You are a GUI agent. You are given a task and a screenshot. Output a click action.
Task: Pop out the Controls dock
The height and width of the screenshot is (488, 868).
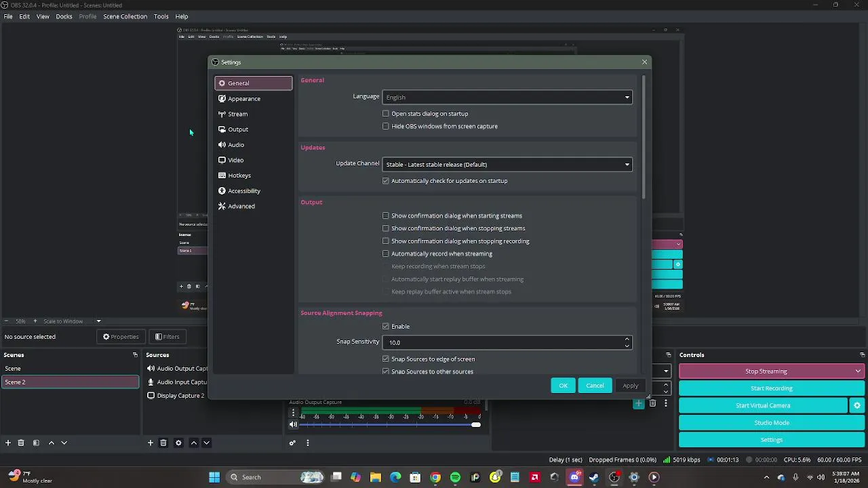(x=861, y=354)
